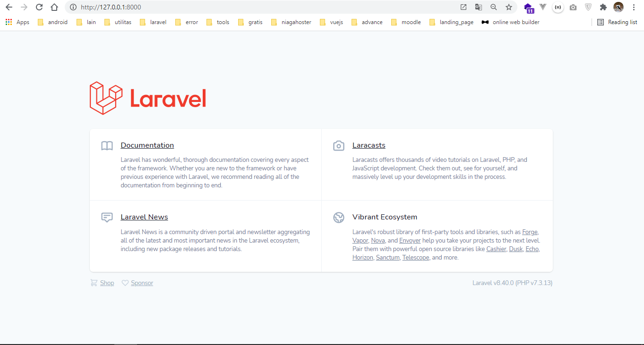
Task: Open the gratis bookmarks folder
Action: click(x=250, y=22)
